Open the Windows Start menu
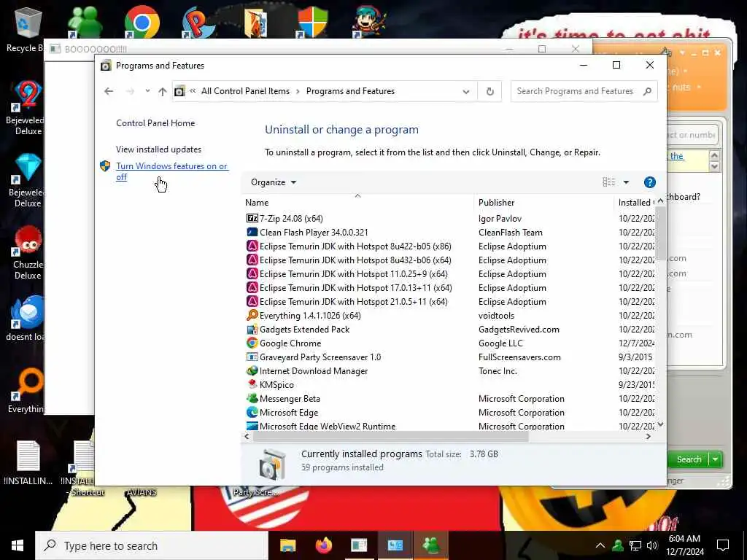Viewport: 747px width, 560px height. (x=18, y=545)
